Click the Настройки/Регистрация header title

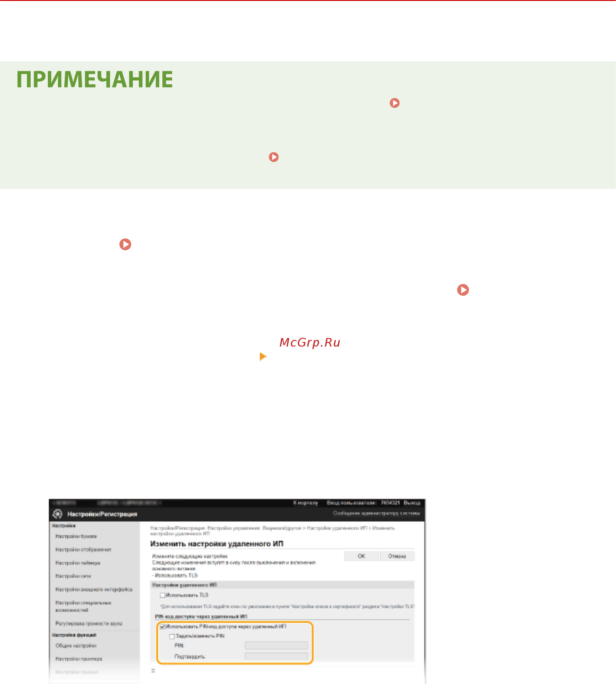[x=102, y=514]
